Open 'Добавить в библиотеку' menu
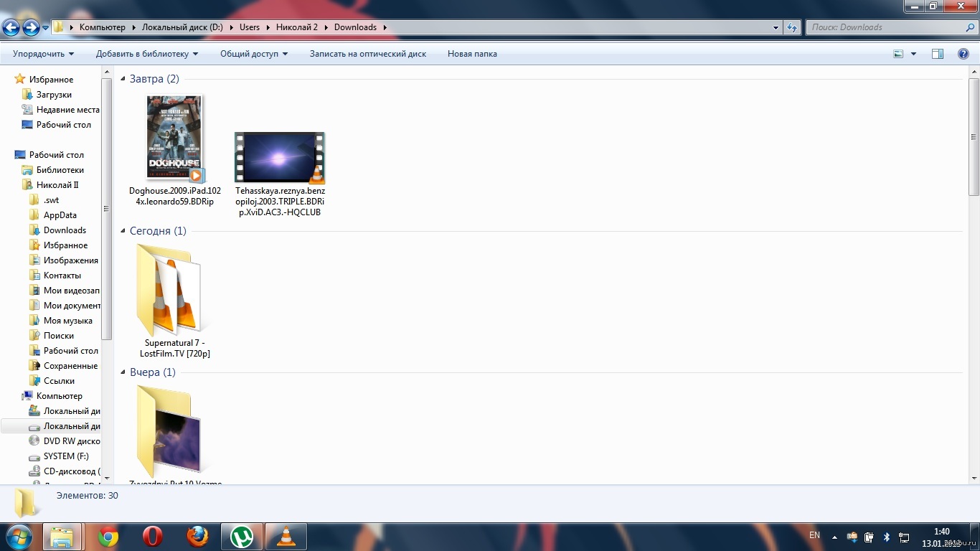This screenshot has height=551, width=980. pyautogui.click(x=147, y=54)
